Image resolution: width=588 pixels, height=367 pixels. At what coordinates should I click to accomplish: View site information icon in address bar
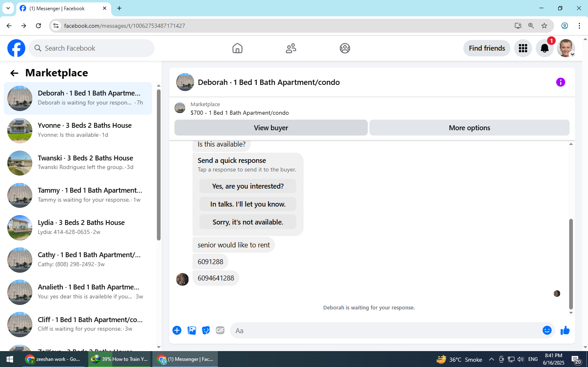click(x=56, y=26)
